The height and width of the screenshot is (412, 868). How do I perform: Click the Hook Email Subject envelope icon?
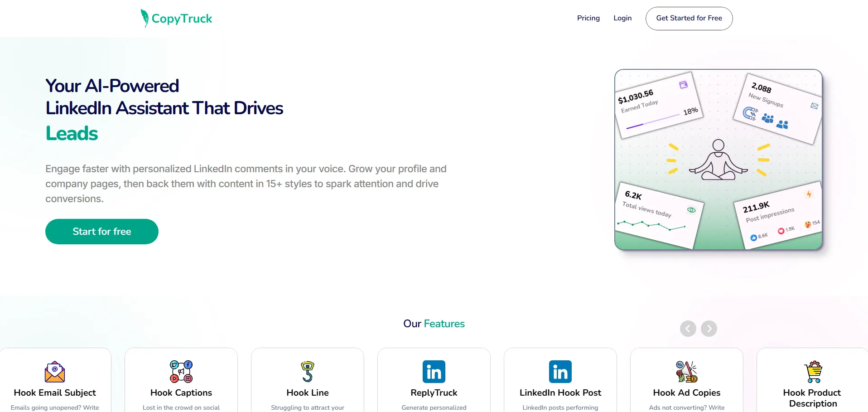click(55, 372)
